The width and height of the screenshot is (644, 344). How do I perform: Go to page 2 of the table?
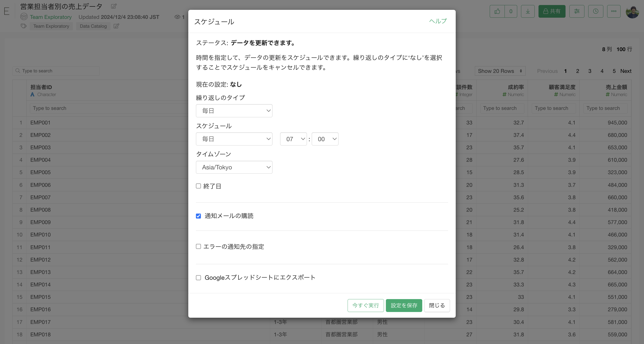click(577, 71)
